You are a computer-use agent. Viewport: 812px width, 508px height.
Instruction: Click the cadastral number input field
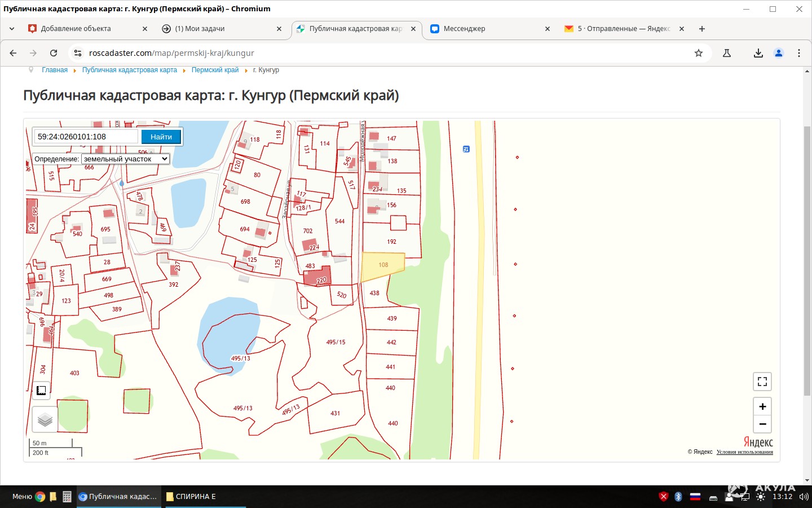86,137
